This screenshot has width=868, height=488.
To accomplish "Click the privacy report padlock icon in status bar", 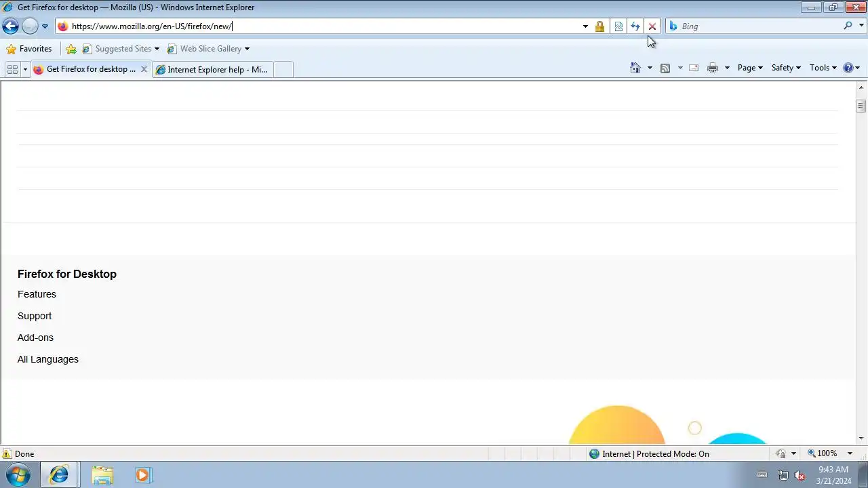I will tap(781, 454).
